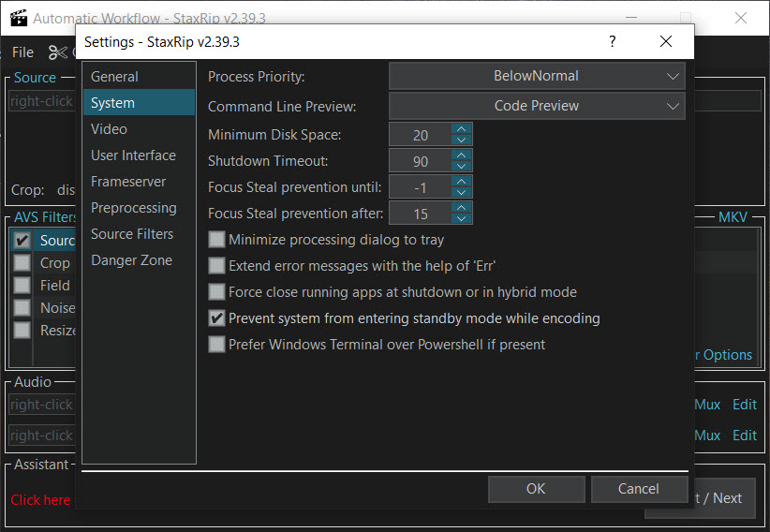This screenshot has width=770, height=532.
Task: Decrease Shutdown Timeout with down arrow
Action: click(x=461, y=166)
